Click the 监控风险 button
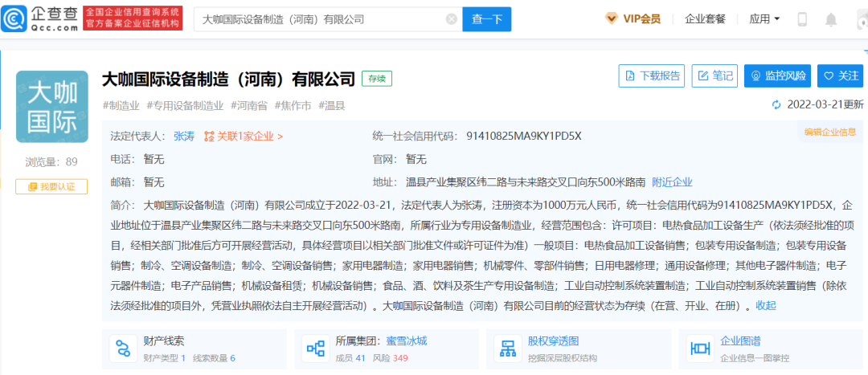Viewport: 868px width, 375px height. pos(778,75)
